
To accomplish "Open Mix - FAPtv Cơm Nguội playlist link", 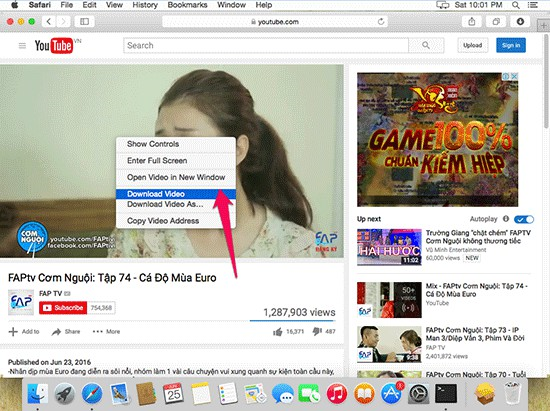I will (476, 290).
